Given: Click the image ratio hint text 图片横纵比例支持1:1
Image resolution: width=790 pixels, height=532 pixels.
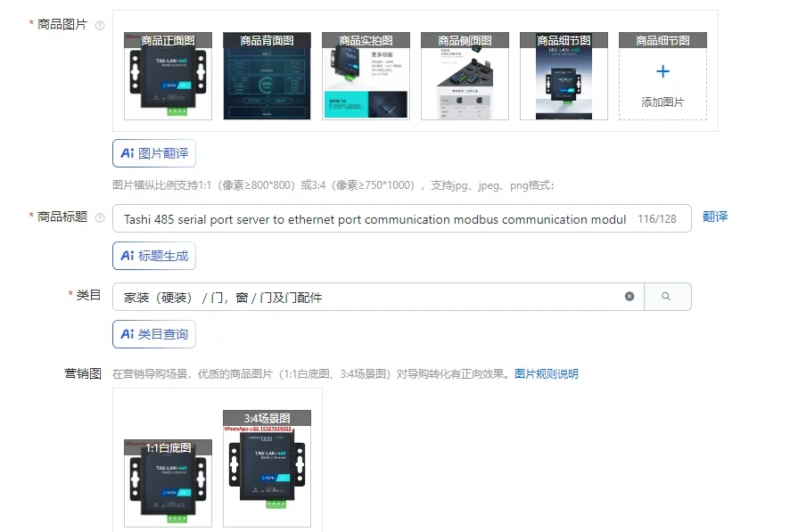Looking at the screenshot, I should (333, 185).
